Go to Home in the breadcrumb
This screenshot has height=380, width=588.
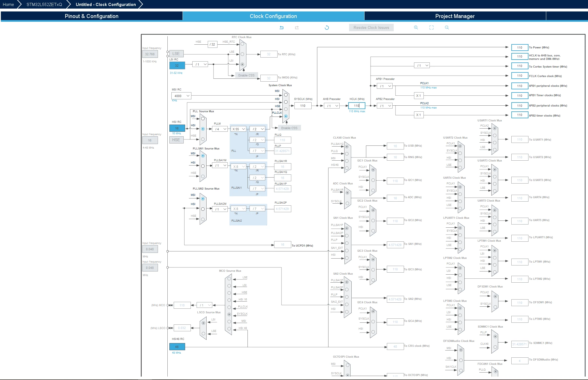[x=8, y=4]
